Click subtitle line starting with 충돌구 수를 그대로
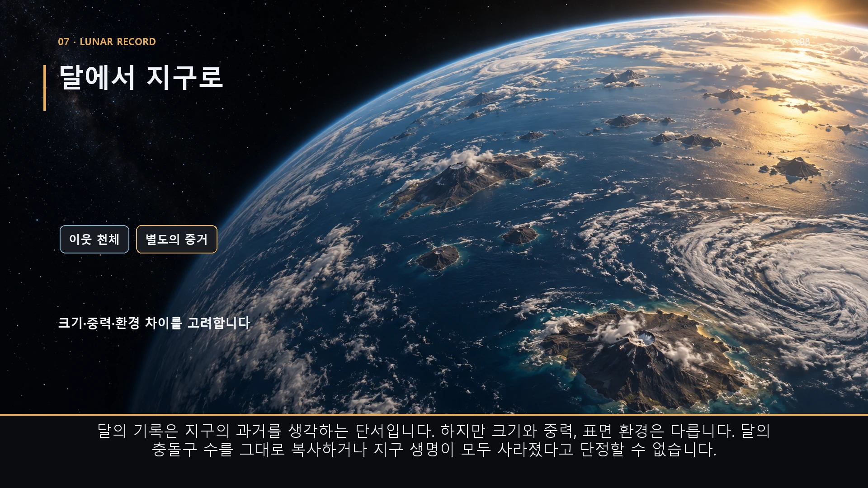 (434, 450)
